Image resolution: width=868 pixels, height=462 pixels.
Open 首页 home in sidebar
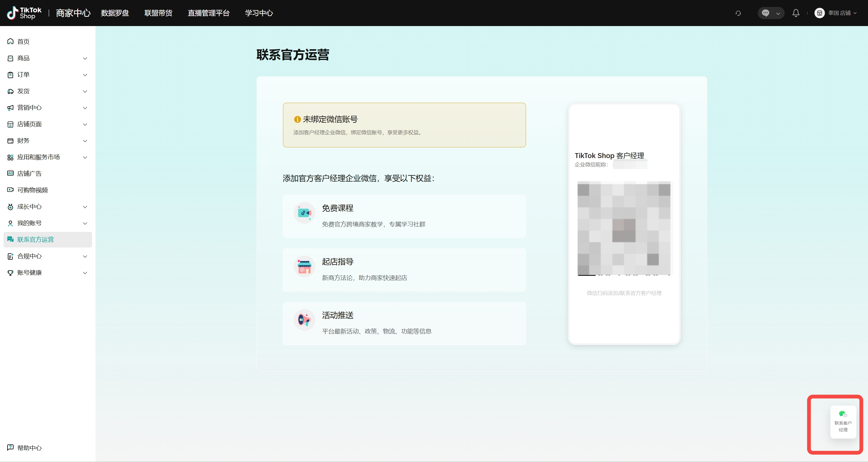(x=23, y=41)
